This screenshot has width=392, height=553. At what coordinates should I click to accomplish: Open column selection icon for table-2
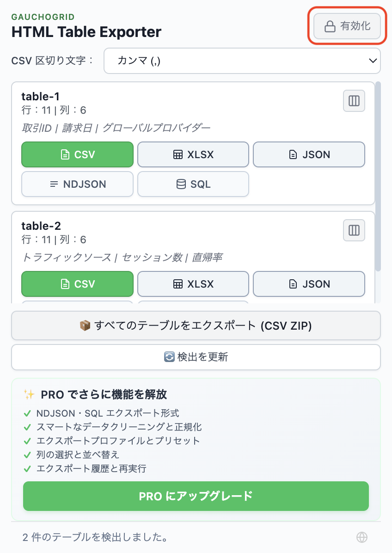point(354,230)
